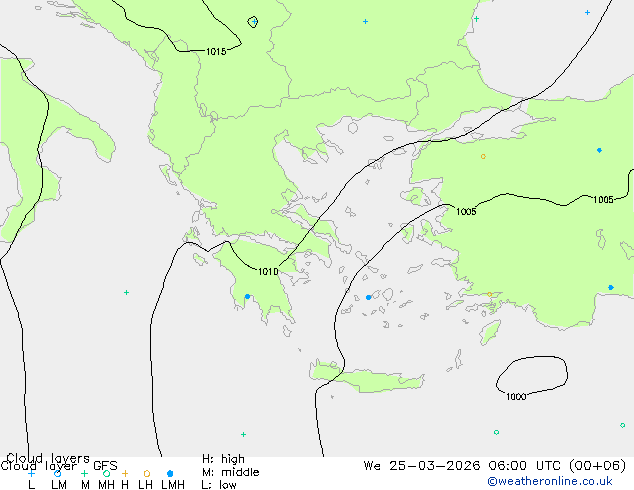Select the green circle marker below the 1000 isobar

coord(496,432)
